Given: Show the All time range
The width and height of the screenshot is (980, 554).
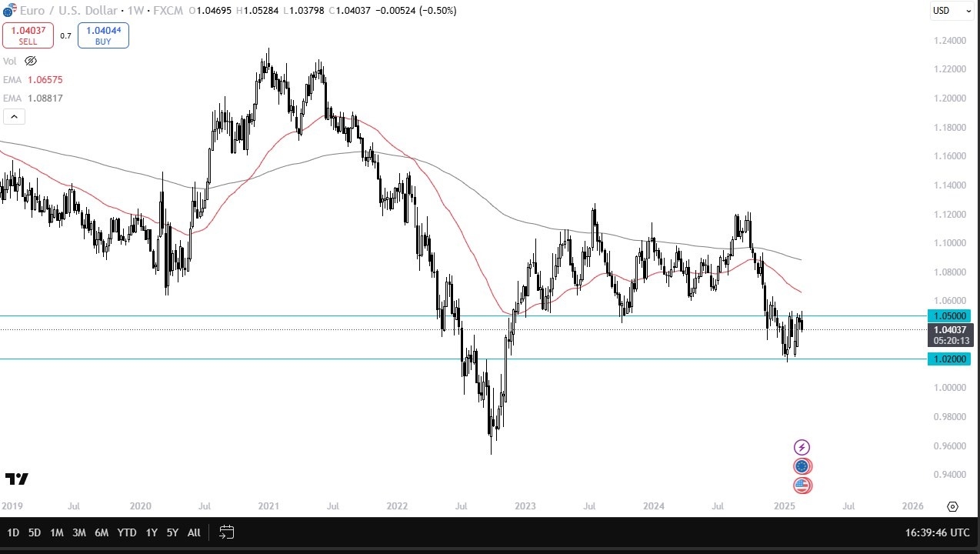Looking at the screenshot, I should (194, 532).
